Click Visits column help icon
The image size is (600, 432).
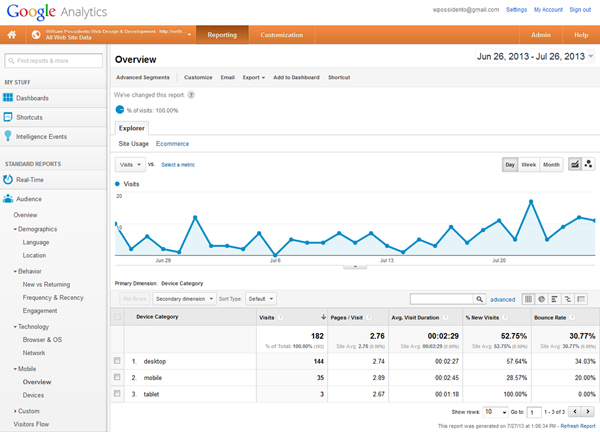tap(280, 317)
